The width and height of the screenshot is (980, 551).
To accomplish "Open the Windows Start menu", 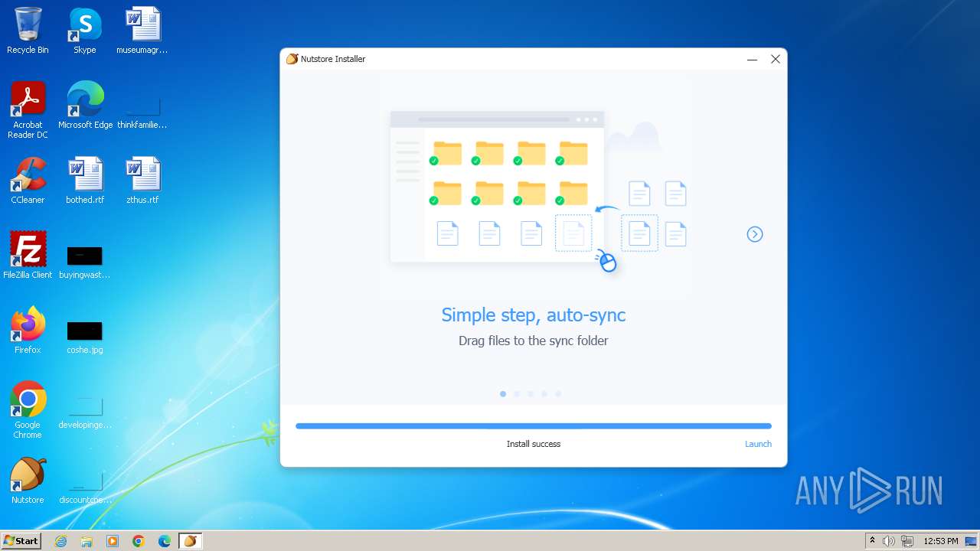I will [21, 541].
